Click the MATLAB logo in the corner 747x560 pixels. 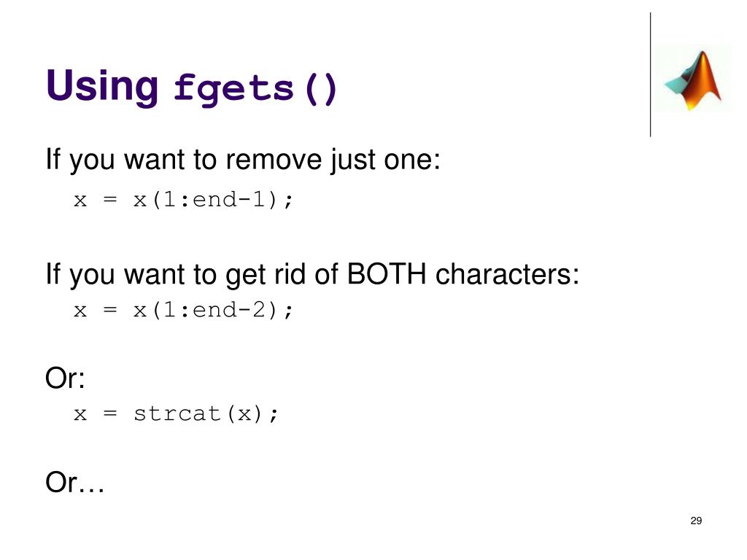(x=694, y=79)
